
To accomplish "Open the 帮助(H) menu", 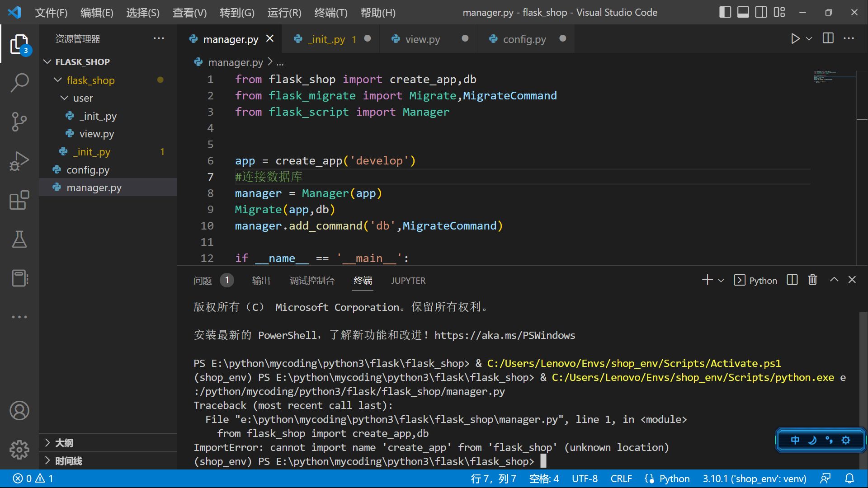I will (x=378, y=13).
